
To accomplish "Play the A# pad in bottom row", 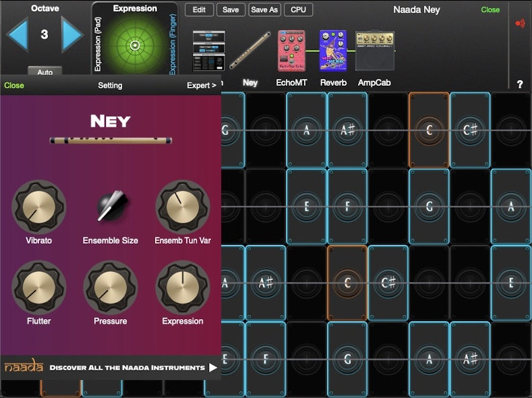I will pyautogui.click(x=470, y=359).
